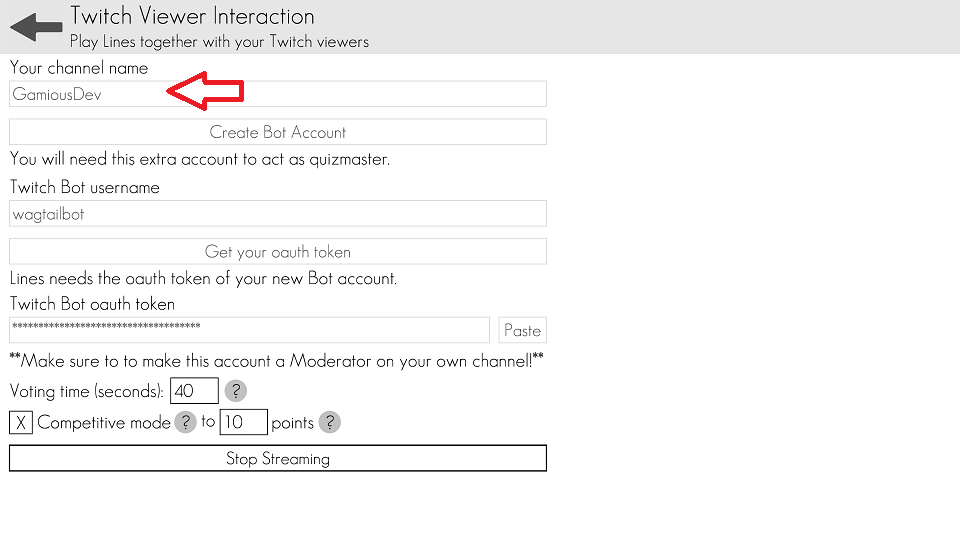Edit the competitive points value box

243,422
